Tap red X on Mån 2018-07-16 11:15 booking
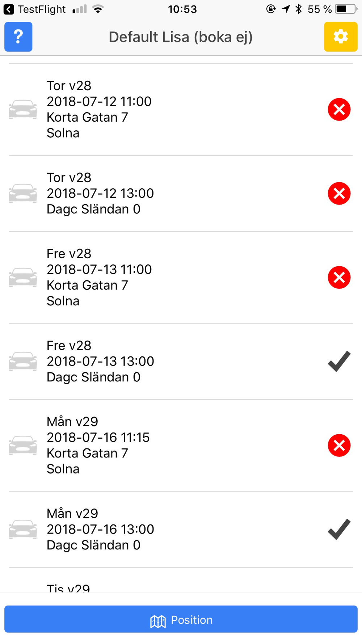Screen dimensions: 362x644 pyautogui.click(x=339, y=446)
